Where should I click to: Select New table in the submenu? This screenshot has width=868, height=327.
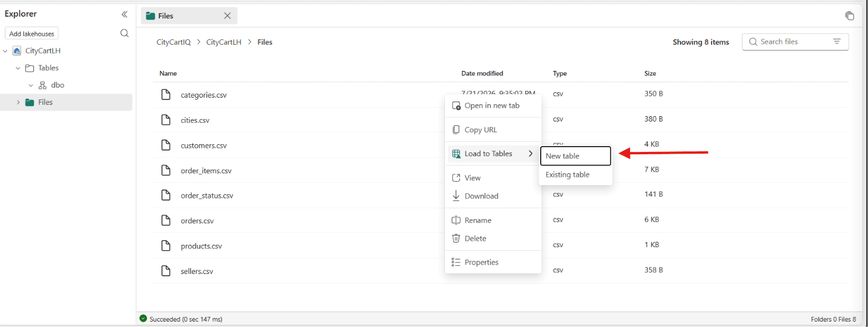(x=575, y=156)
